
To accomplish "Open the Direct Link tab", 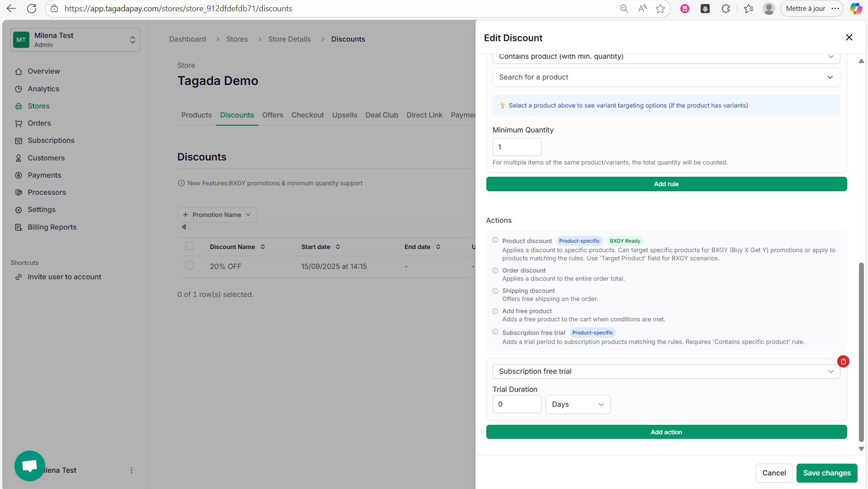I will tap(424, 115).
